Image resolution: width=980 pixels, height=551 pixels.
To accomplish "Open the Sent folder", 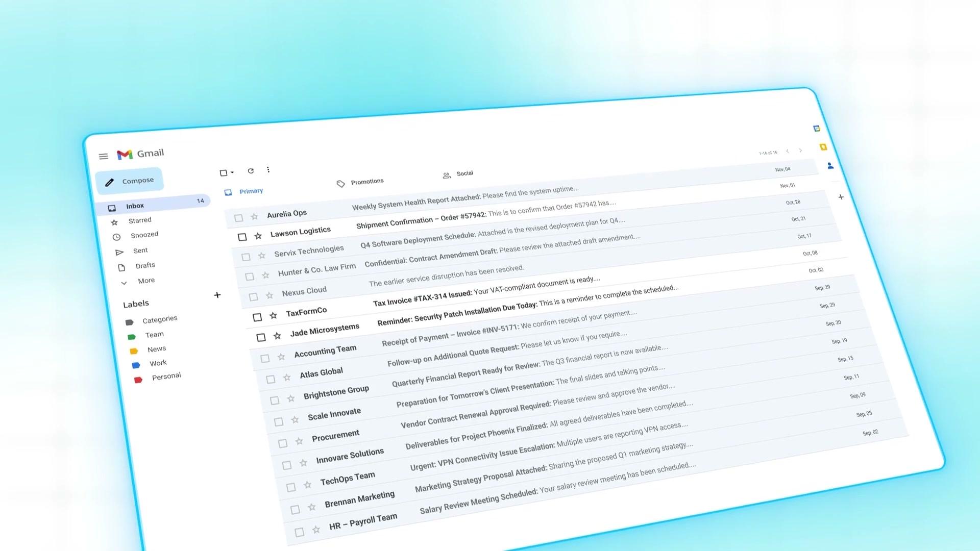I will pyautogui.click(x=132, y=251).
